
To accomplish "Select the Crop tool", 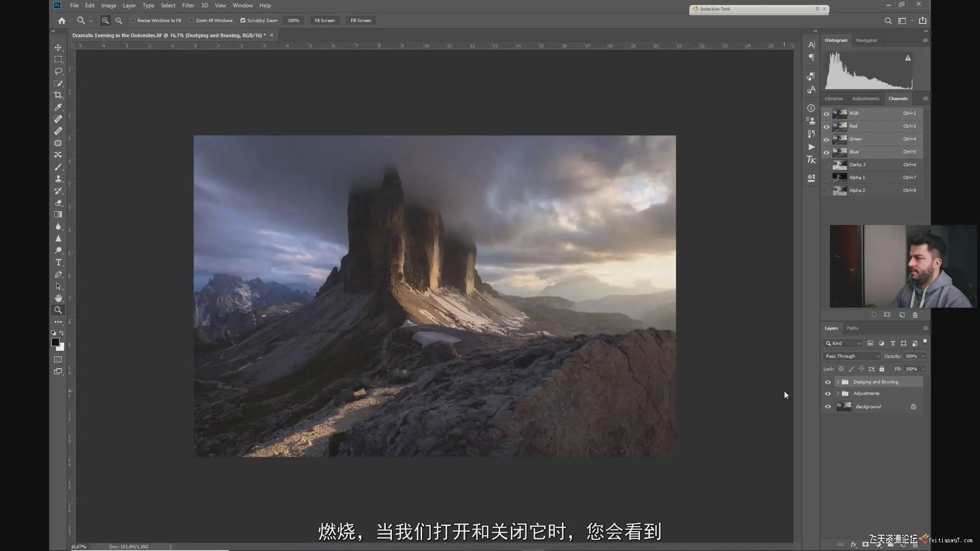I will [x=58, y=95].
